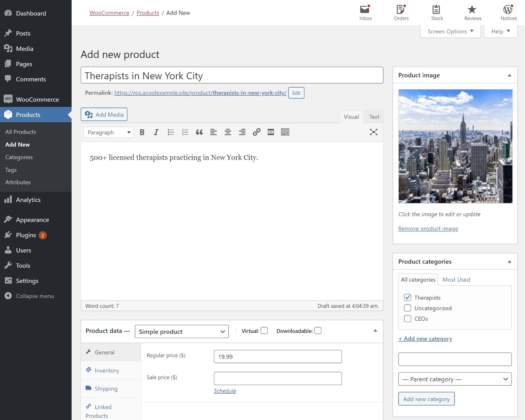
Task: Toggle fullscreen editing mode
Action: pos(373,132)
